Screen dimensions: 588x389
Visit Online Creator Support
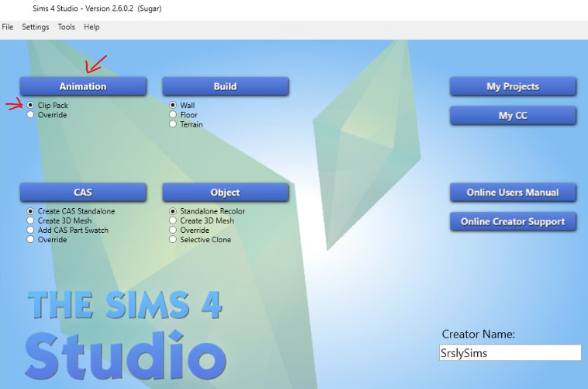pyautogui.click(x=513, y=222)
